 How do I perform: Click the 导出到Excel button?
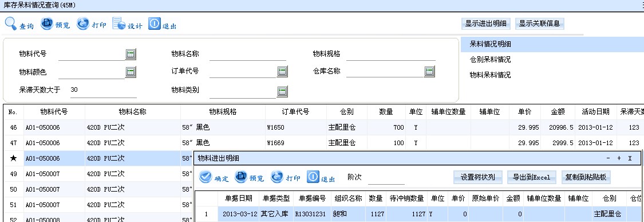[532, 177]
